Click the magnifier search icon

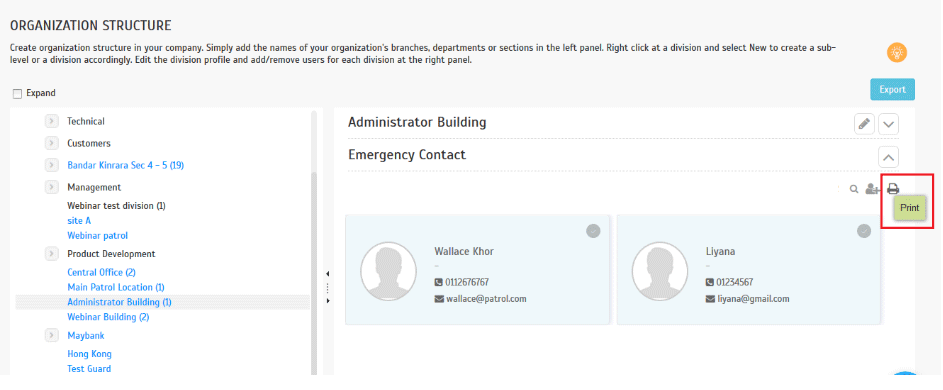coord(853,189)
